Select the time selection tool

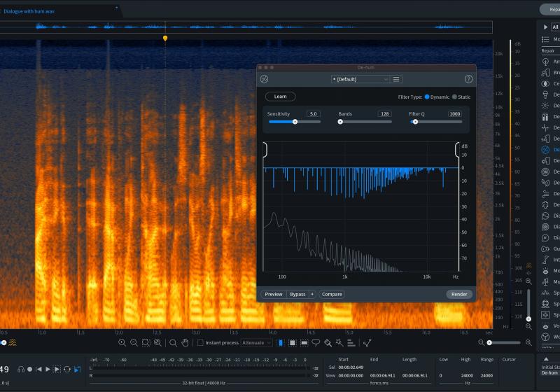pyautogui.click(x=281, y=343)
